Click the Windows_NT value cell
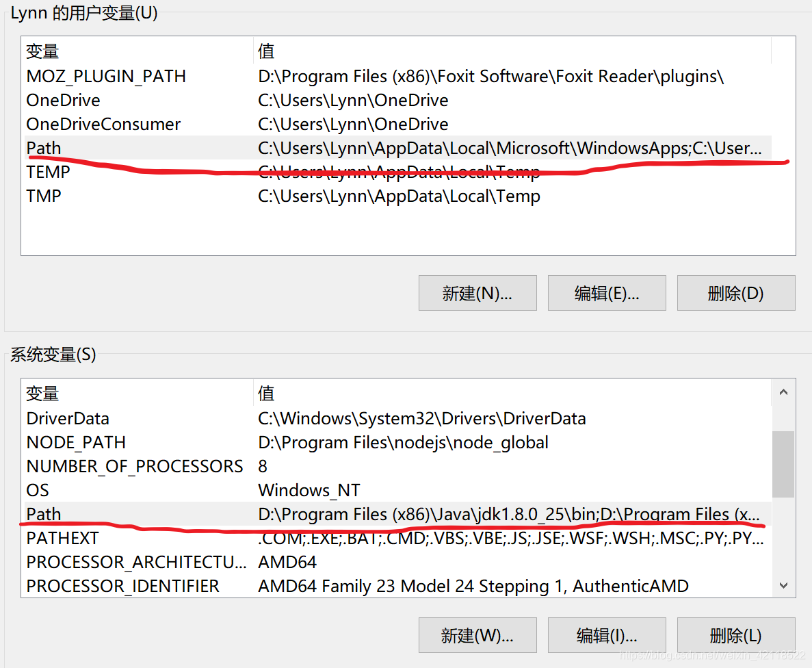 coord(309,490)
